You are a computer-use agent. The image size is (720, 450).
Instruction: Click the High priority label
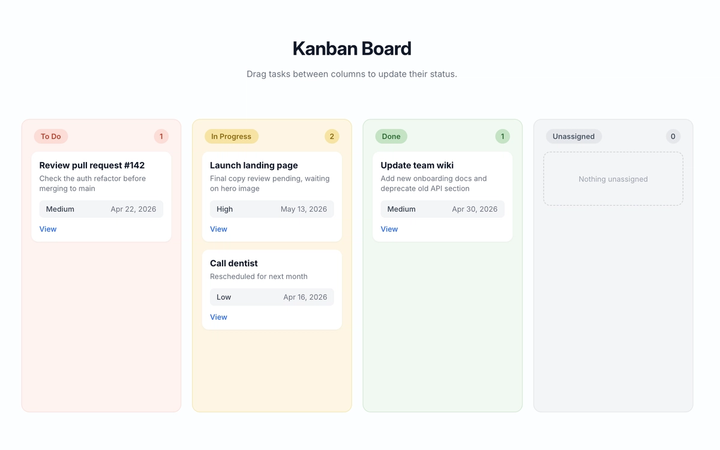coord(225,209)
